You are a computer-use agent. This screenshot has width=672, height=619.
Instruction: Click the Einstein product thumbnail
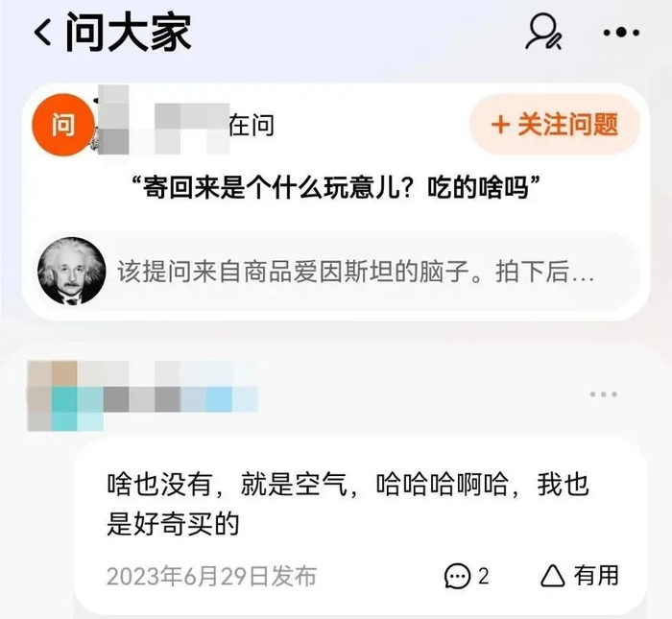pyautogui.click(x=72, y=271)
